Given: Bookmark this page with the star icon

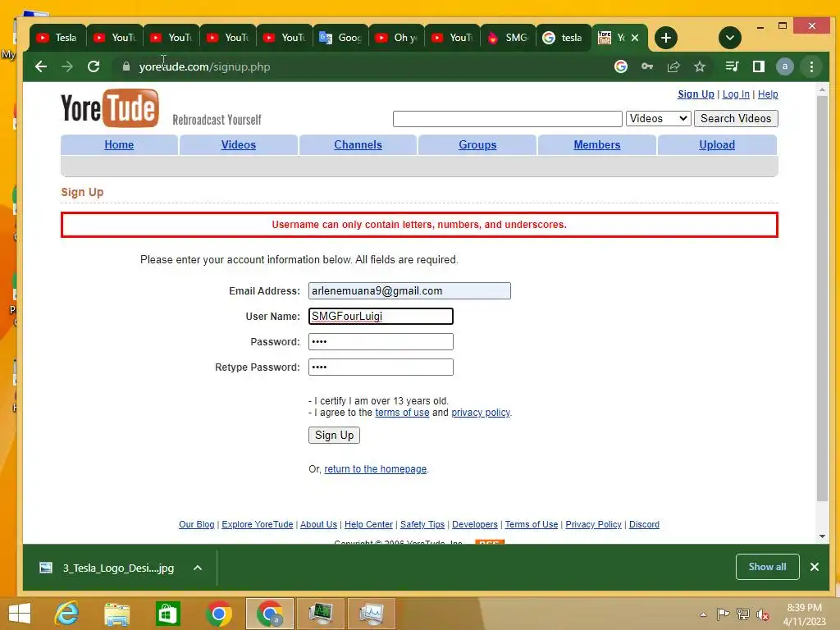Looking at the screenshot, I should tap(700, 66).
